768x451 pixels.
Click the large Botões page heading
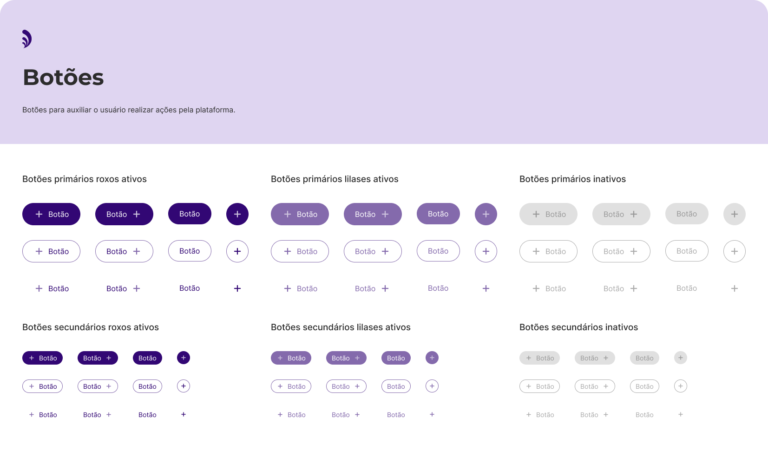click(x=63, y=77)
